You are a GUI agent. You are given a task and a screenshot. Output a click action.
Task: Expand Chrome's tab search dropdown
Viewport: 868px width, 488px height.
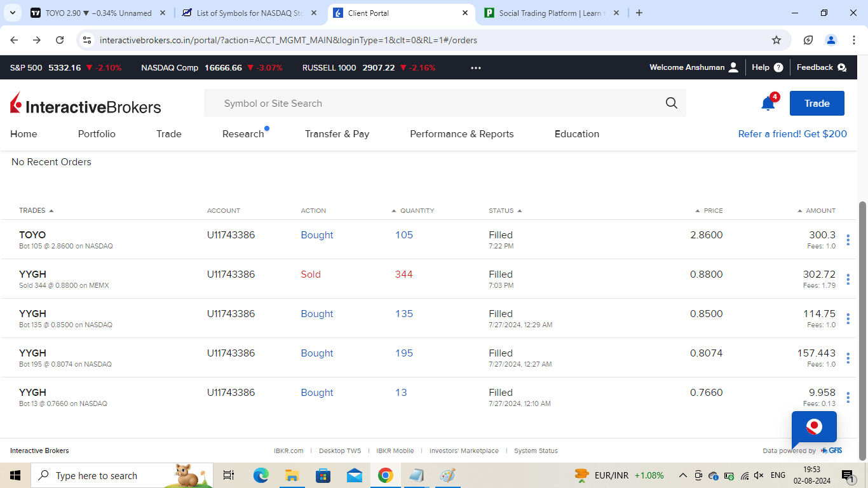[14, 13]
